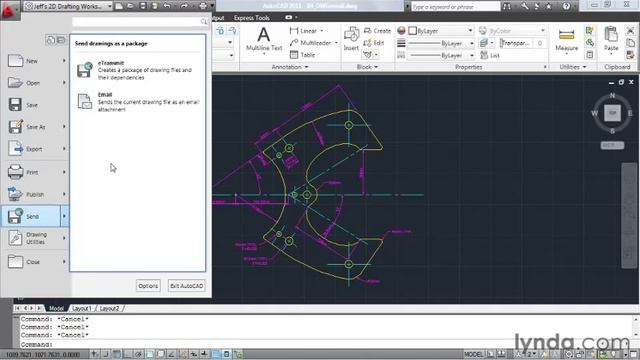Show open documents list icon
640x360 pixels.
point(61,40)
